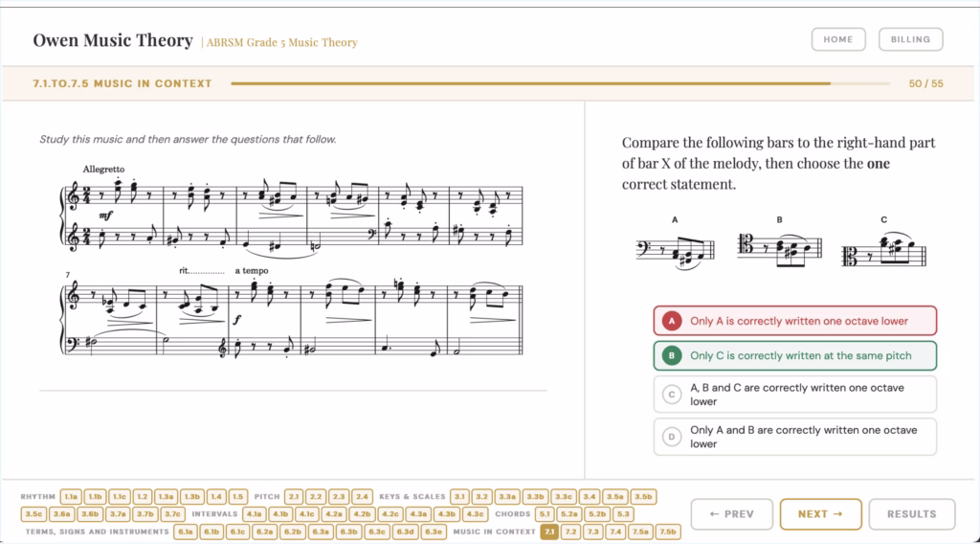Click the Owen Music Theory title
The width and height of the screenshot is (980, 544).
[113, 40]
